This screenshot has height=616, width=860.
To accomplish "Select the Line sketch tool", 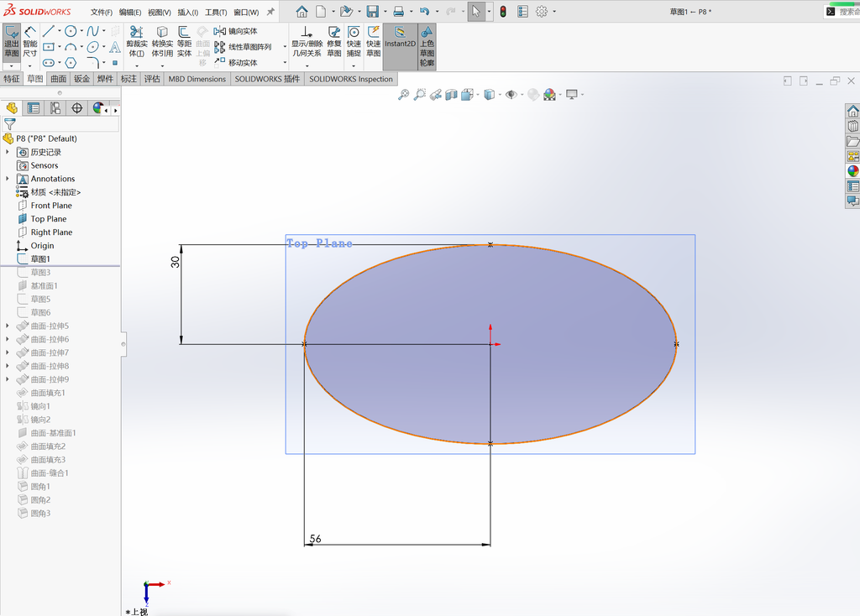I will click(x=48, y=31).
